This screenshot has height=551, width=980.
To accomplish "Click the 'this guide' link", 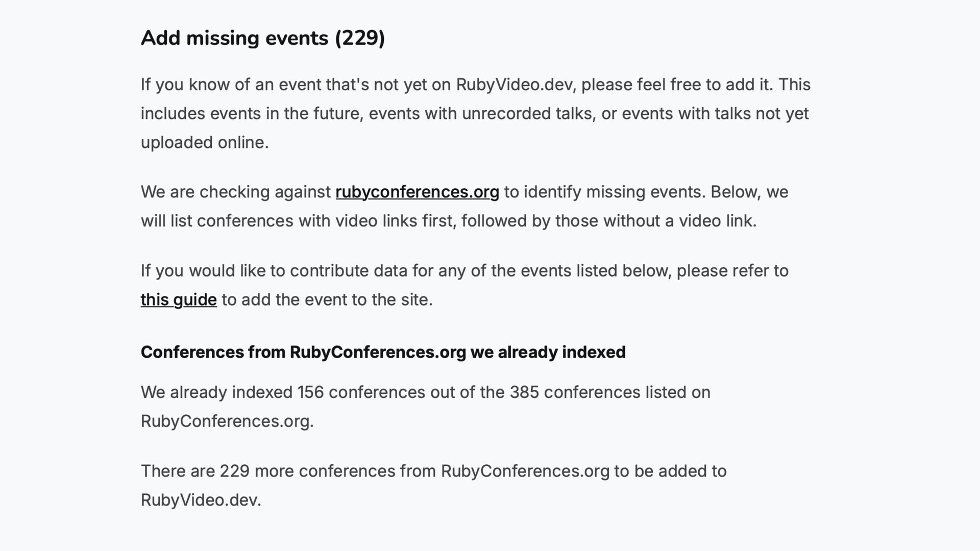I will coord(179,299).
